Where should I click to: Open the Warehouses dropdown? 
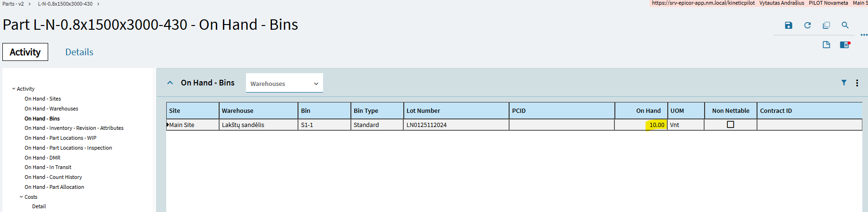coord(284,83)
